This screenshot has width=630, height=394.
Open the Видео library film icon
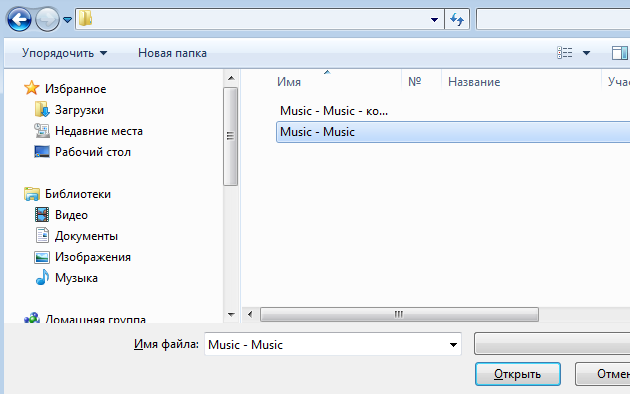click(42, 215)
